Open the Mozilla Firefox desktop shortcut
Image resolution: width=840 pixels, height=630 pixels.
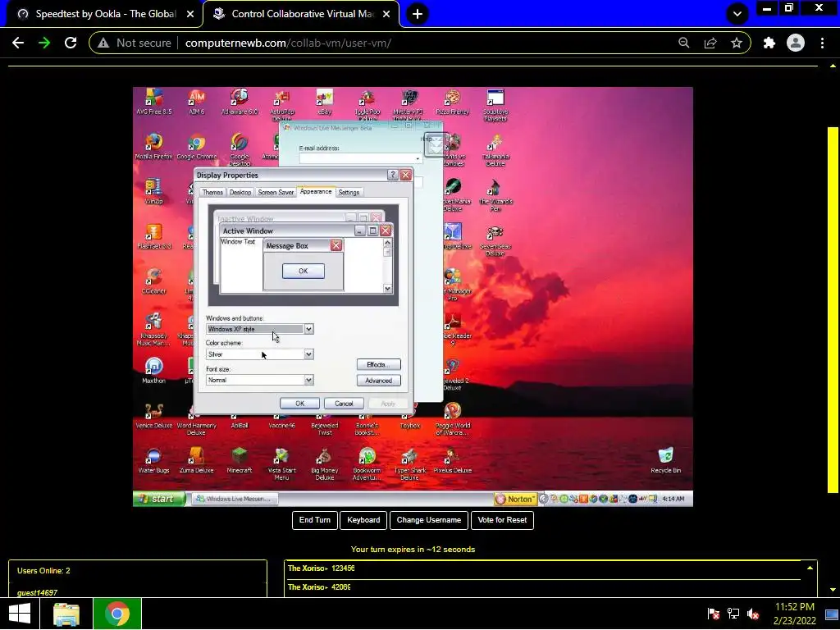click(x=153, y=146)
